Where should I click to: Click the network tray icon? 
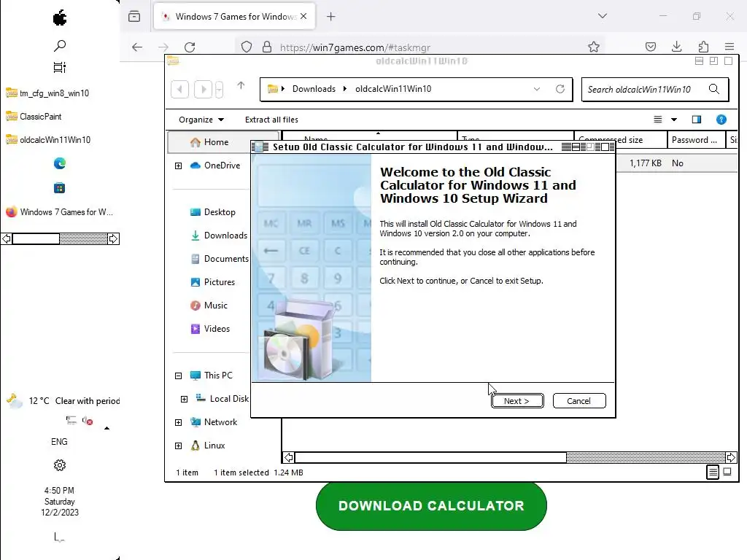coord(71,420)
